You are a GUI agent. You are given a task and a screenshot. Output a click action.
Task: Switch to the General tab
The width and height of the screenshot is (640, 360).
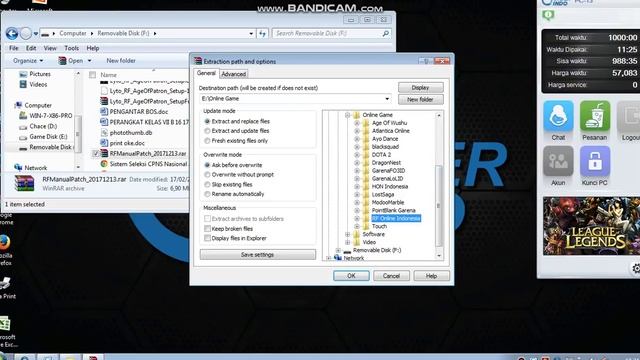coord(206,73)
